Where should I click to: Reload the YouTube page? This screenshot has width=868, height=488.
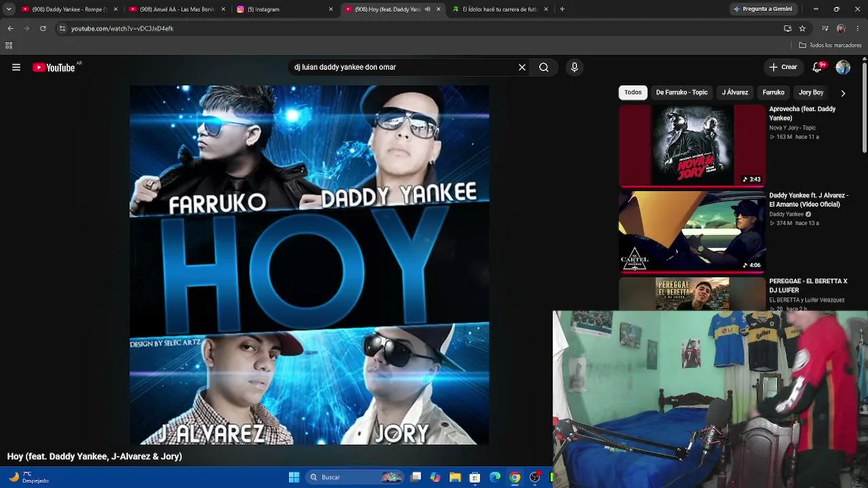pos(43,28)
